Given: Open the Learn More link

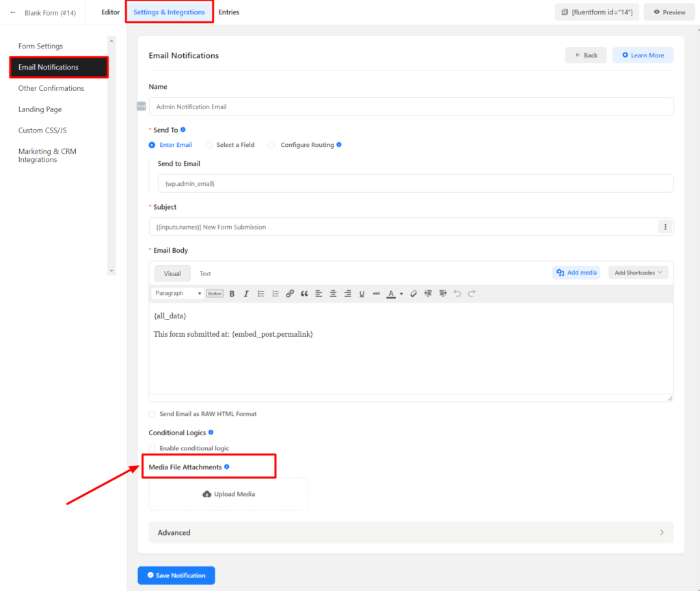Looking at the screenshot, I should point(643,55).
